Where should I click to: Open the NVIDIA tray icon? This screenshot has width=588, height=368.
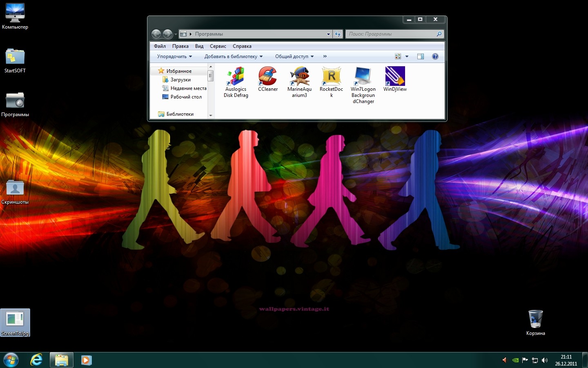tap(515, 360)
